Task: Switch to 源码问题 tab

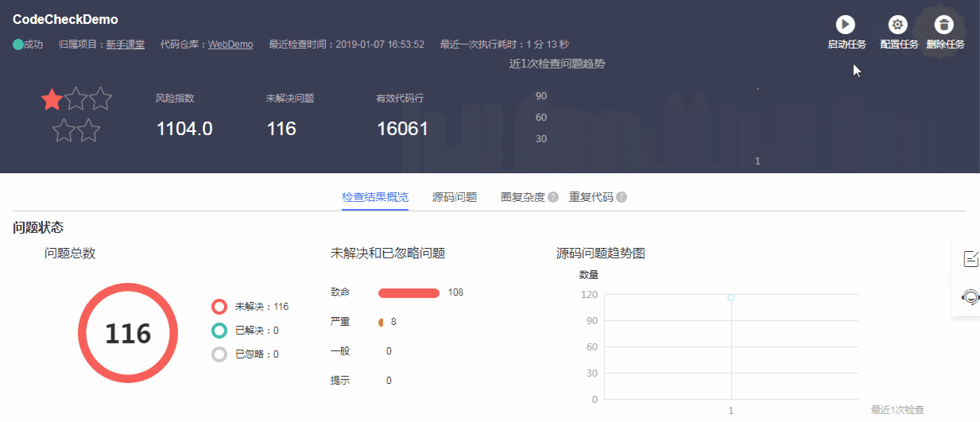Action: pyautogui.click(x=455, y=197)
